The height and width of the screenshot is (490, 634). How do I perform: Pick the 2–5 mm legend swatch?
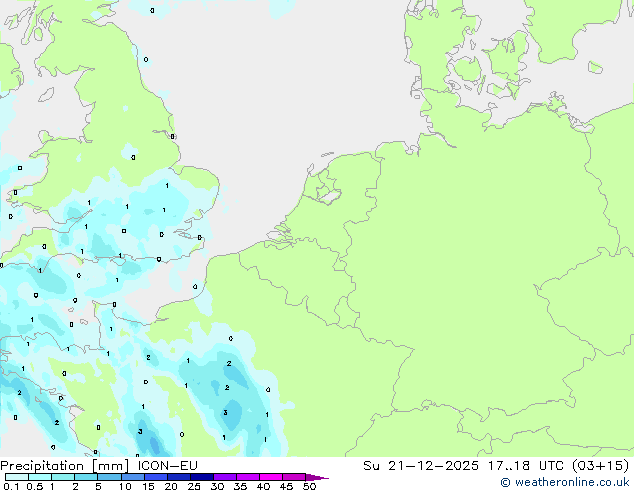[86, 477]
